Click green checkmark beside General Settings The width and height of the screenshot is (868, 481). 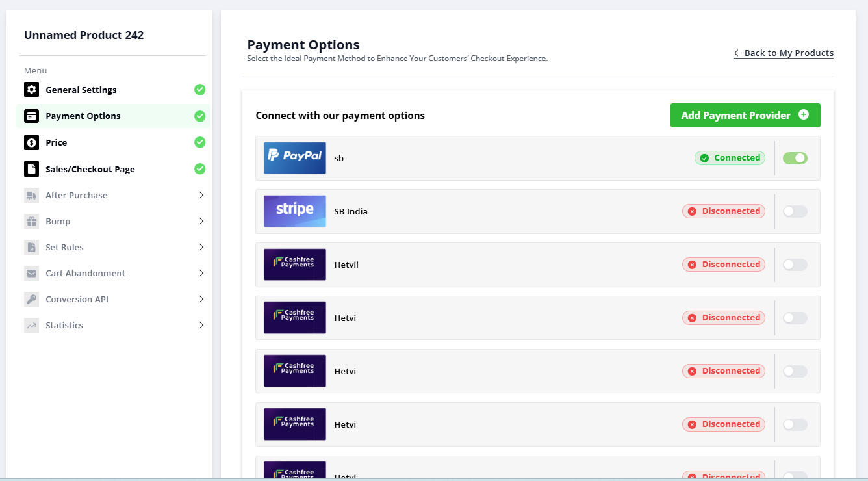click(x=199, y=90)
